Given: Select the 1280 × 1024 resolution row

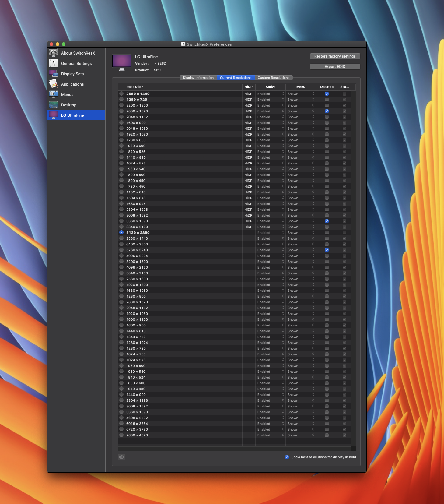Looking at the screenshot, I should tap(235, 343).
